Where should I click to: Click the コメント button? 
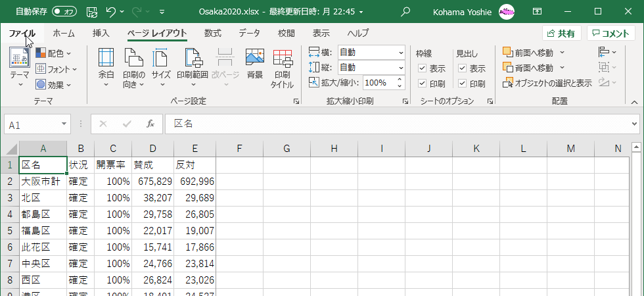pos(610,34)
